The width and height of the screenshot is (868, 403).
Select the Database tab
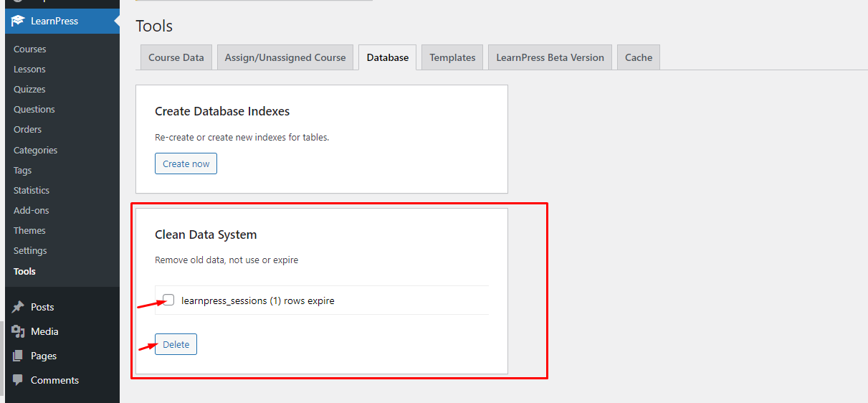[x=388, y=57]
